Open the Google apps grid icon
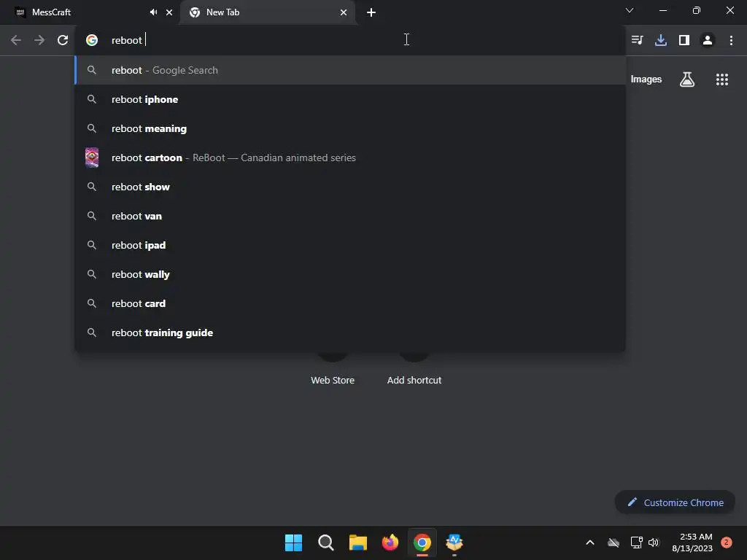This screenshot has width=747, height=560. pyautogui.click(x=722, y=79)
